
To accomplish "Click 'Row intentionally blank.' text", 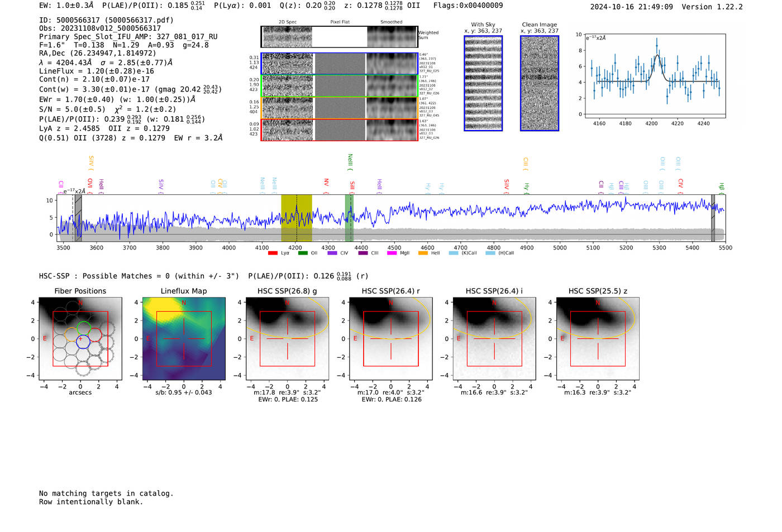I will (91, 502).
